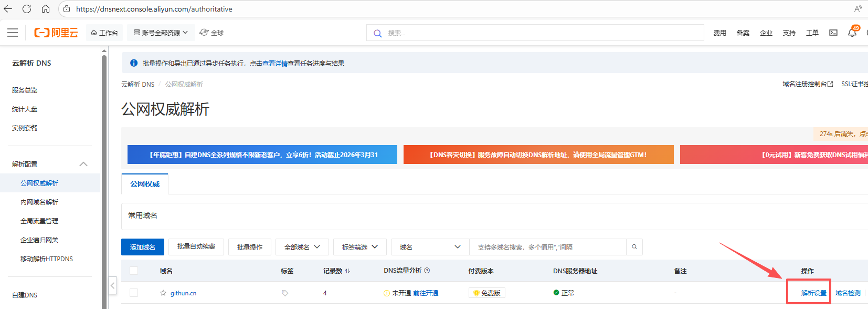Click the search magnifier in domain search

click(x=634, y=247)
